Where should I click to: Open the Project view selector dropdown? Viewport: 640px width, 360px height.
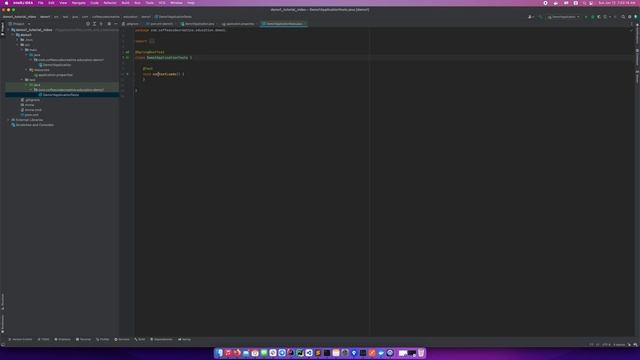point(19,24)
